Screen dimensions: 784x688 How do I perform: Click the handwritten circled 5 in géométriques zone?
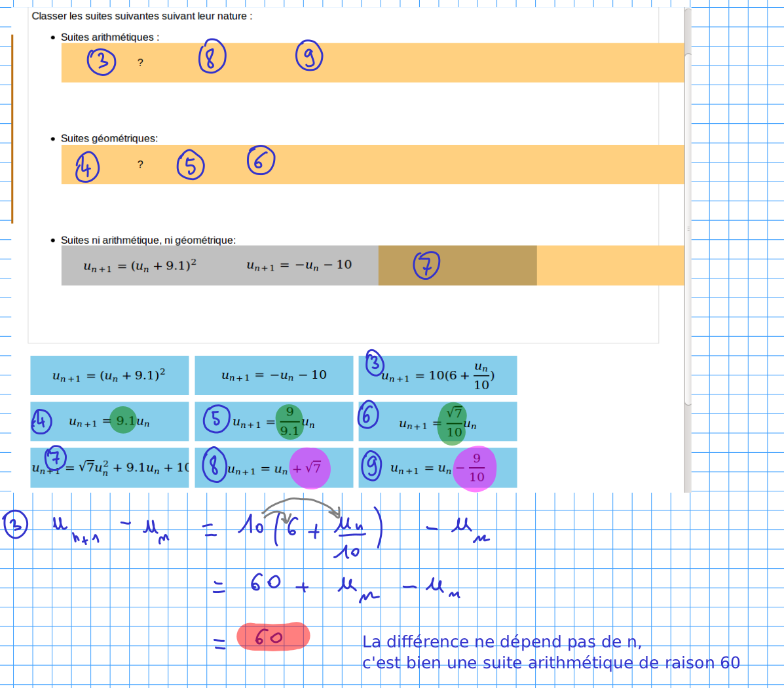pos(191,165)
